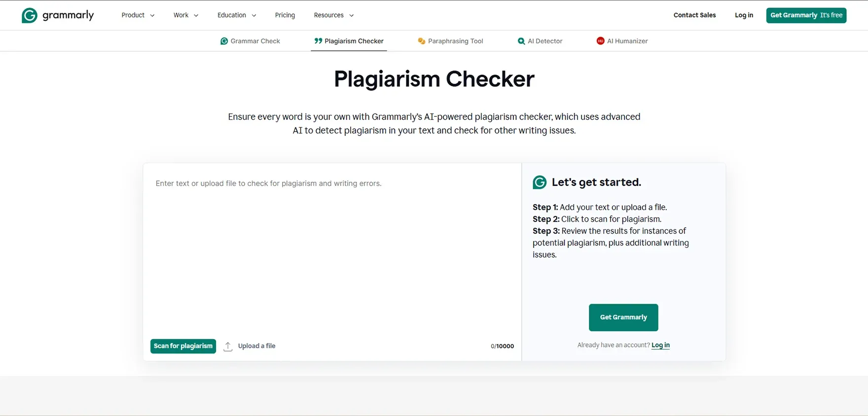Click the Plagiarism Checker quote-mark icon
Screen dimensions: 868x416
click(x=318, y=41)
